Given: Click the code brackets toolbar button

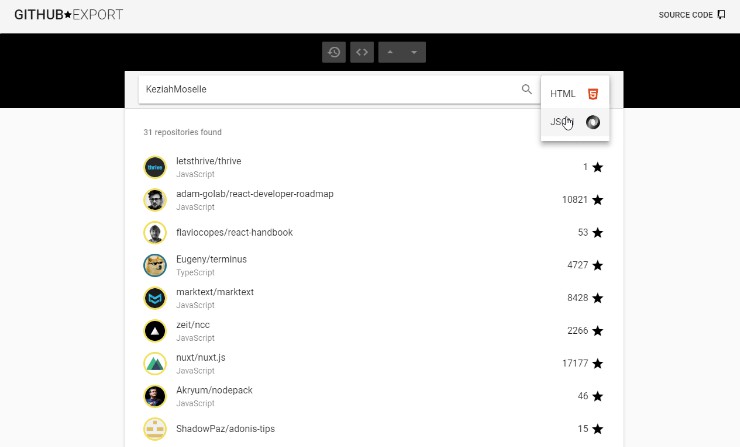Looking at the screenshot, I should [x=362, y=52].
